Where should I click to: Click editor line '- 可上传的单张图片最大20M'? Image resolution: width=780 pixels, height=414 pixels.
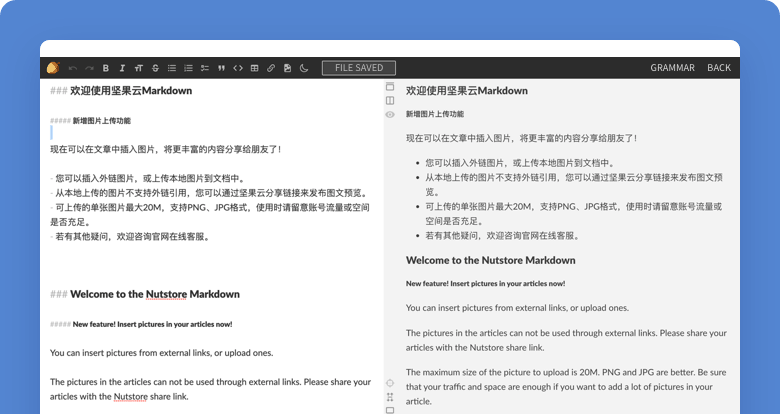209,214
